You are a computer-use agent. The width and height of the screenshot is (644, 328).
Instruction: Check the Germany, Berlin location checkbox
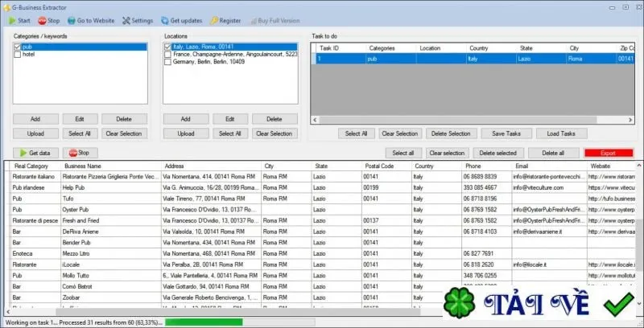tap(167, 61)
